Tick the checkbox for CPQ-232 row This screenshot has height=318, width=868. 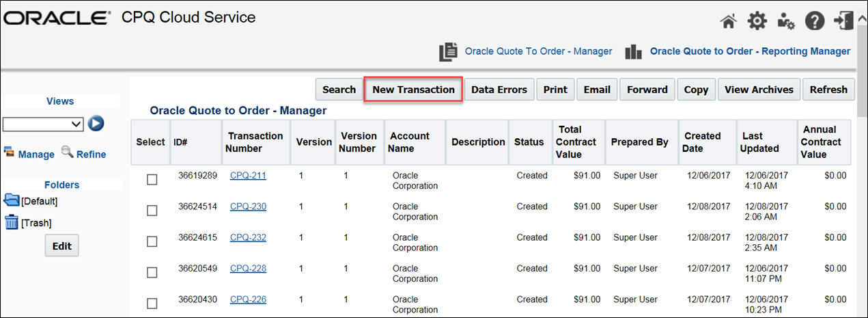tap(152, 241)
